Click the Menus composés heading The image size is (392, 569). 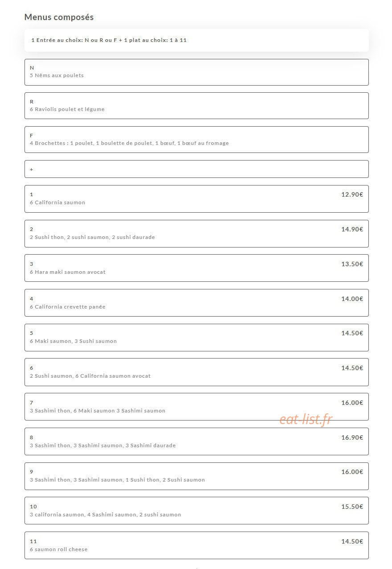59,17
